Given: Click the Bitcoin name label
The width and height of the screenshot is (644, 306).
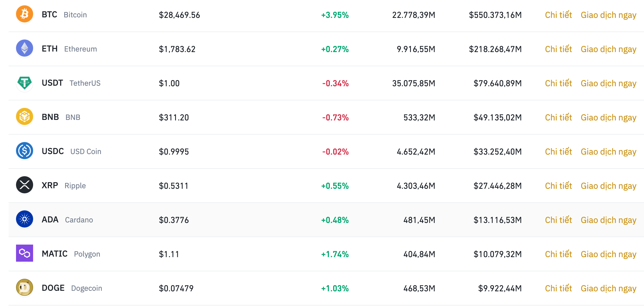Looking at the screenshot, I should pos(75,15).
